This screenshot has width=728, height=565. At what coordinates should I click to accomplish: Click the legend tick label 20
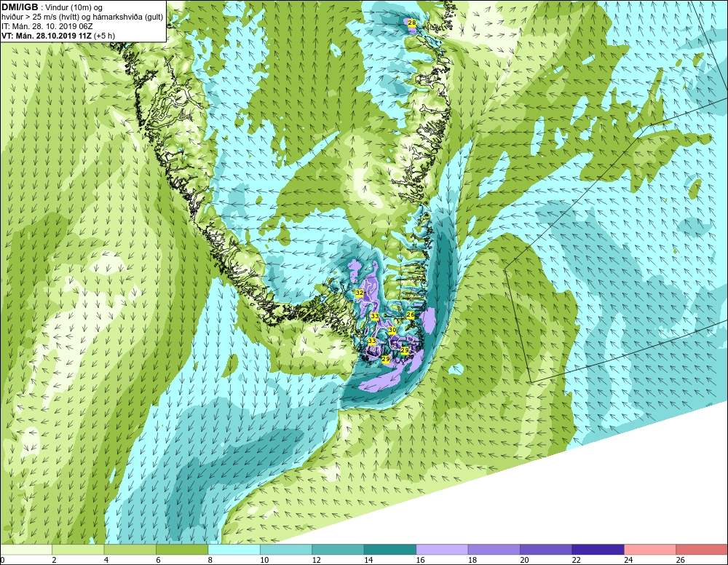click(x=524, y=561)
